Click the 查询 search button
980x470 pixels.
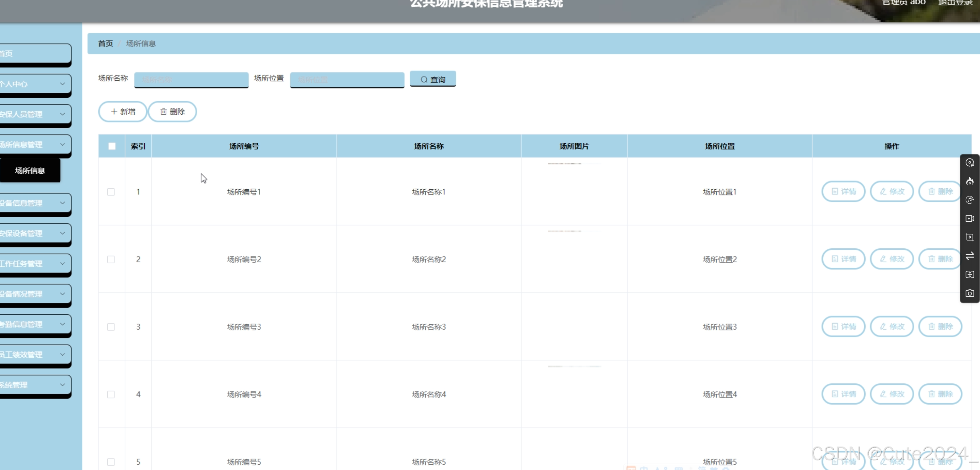(432, 79)
